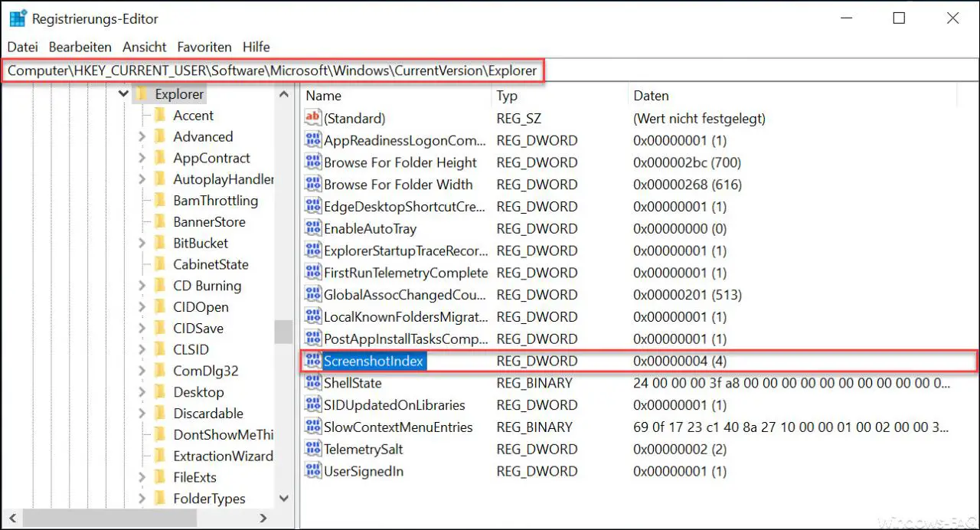Click the tree scrollbar up arrow
Screen dimensions: 980x530
click(284, 94)
